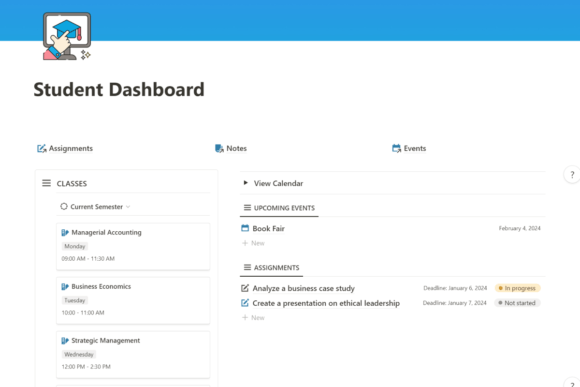Screen dimensions: 580x387
Task: Click the Deadline: January 6, 2024 text
Action: pyautogui.click(x=455, y=288)
